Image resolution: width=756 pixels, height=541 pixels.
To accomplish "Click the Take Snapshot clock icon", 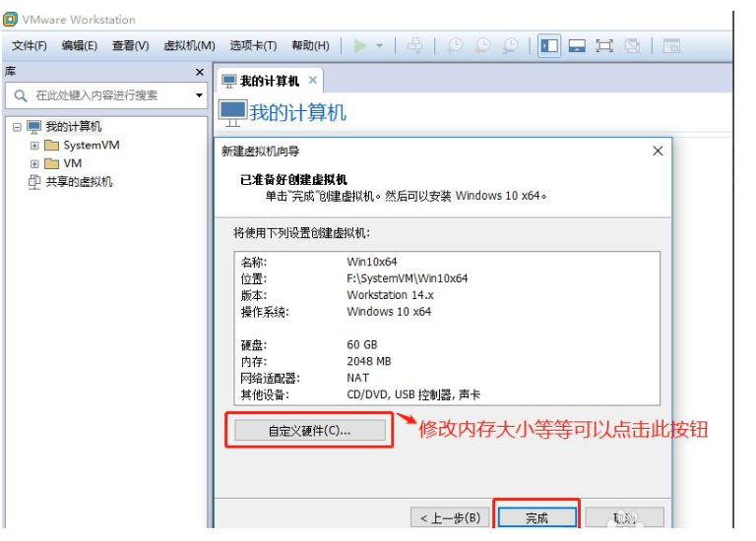I will point(455,46).
